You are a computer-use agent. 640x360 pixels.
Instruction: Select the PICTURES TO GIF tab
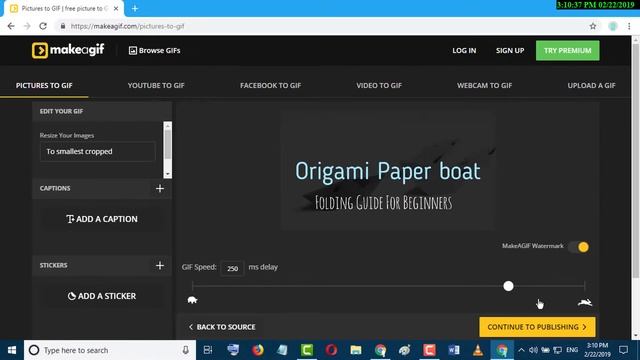coord(44,85)
